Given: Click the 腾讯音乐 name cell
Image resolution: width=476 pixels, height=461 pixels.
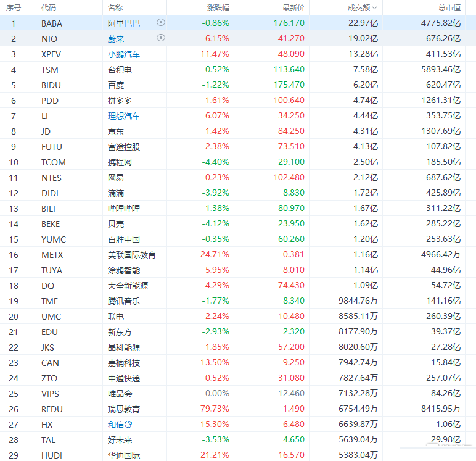Looking at the screenshot, I should (x=124, y=301).
